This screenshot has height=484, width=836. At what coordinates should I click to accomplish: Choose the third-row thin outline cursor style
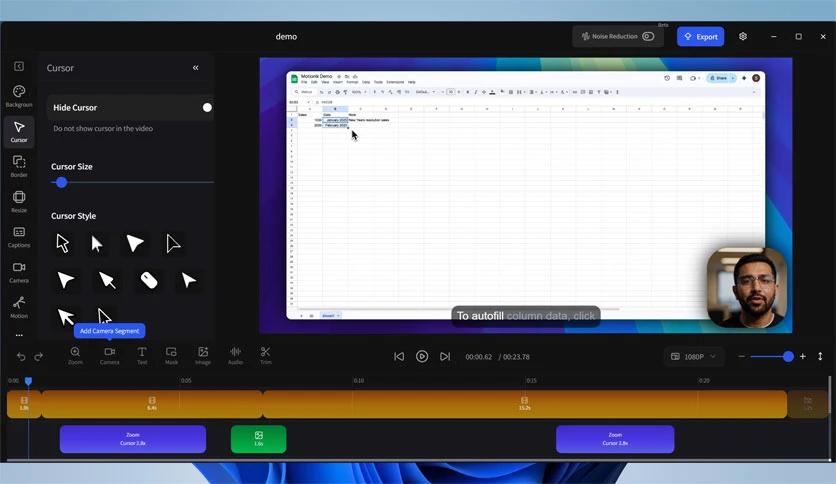[x=104, y=316]
